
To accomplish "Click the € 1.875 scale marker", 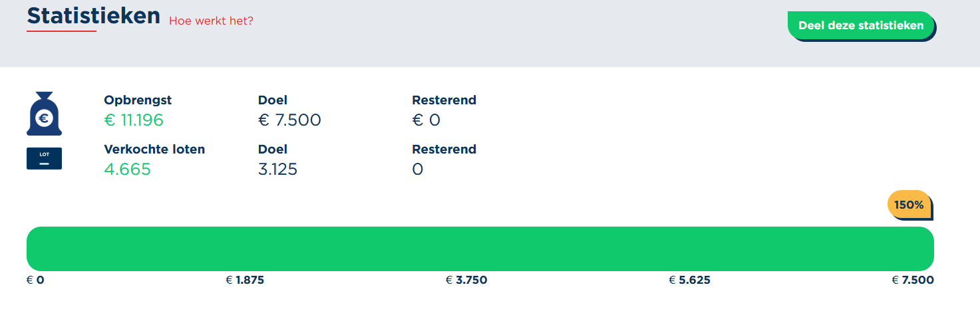I will [245, 280].
